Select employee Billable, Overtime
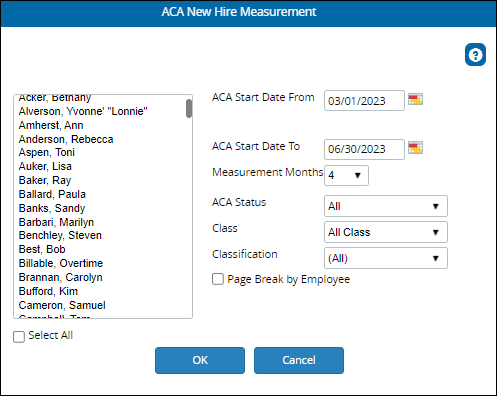The width and height of the screenshot is (497, 396). [61, 263]
